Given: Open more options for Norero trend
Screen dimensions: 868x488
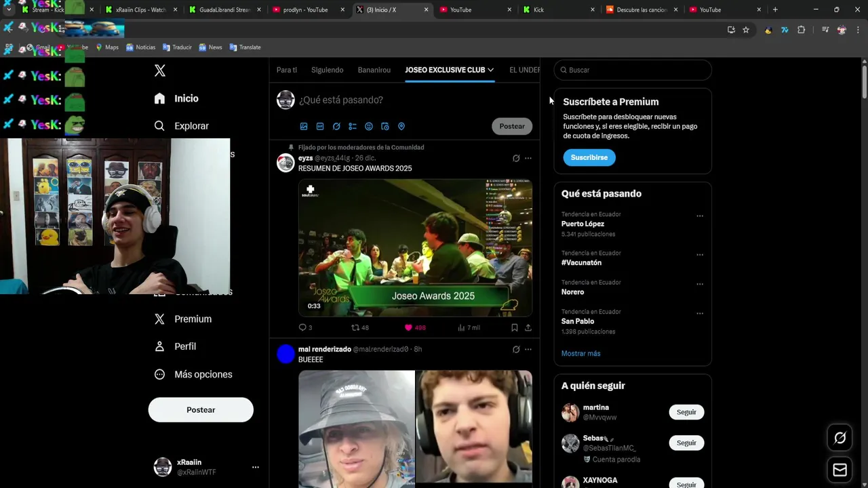Looking at the screenshot, I should (x=700, y=284).
